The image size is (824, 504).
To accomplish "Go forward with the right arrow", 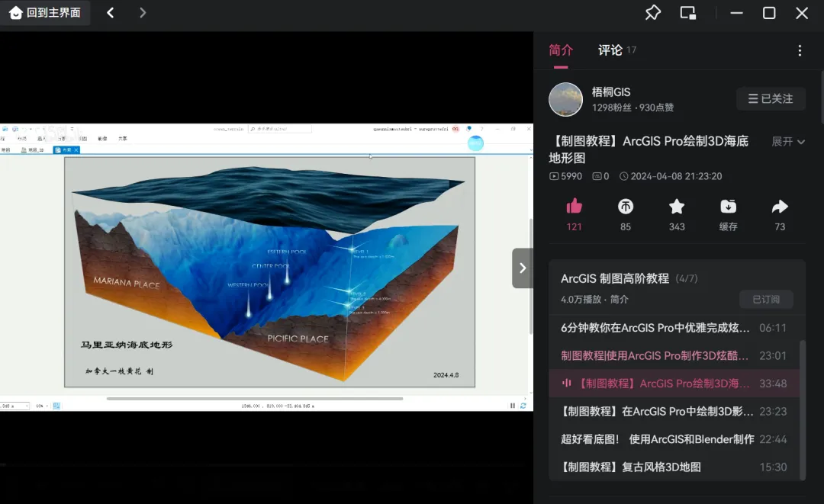I will [x=143, y=13].
